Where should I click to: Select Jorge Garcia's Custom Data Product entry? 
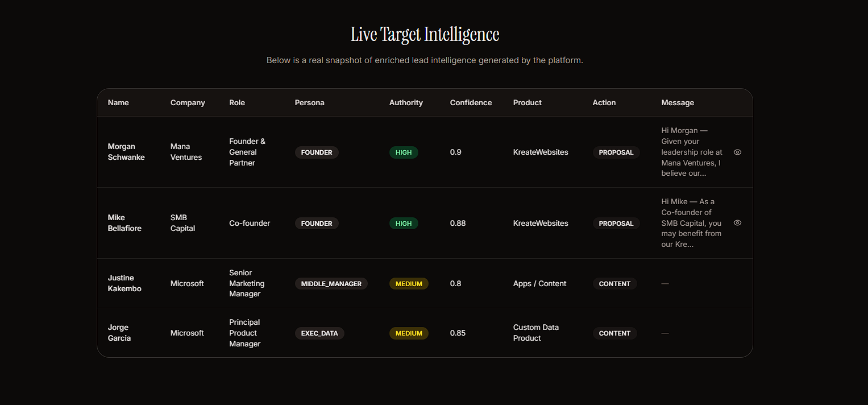535,333
